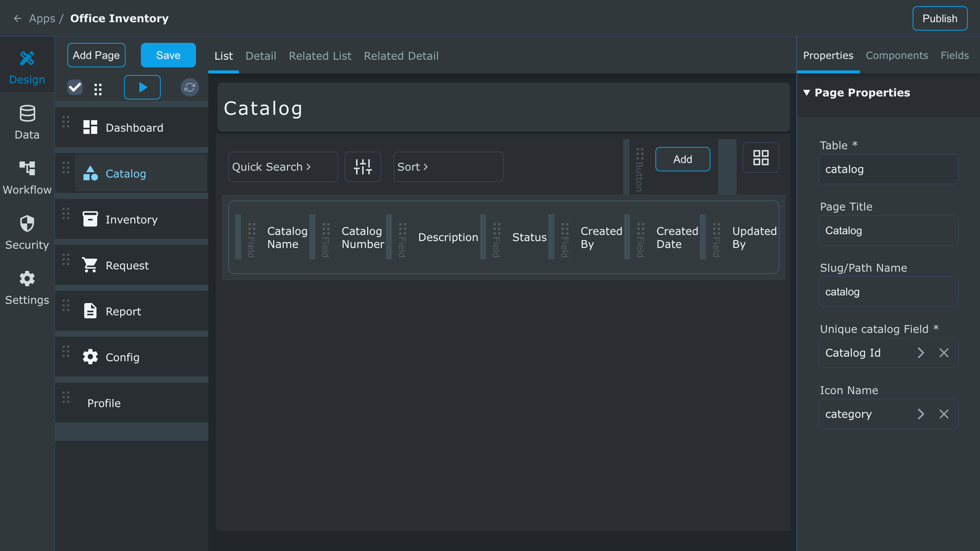Toggle the pages select-all checkbox
980x551 pixels.
pyautogui.click(x=75, y=88)
